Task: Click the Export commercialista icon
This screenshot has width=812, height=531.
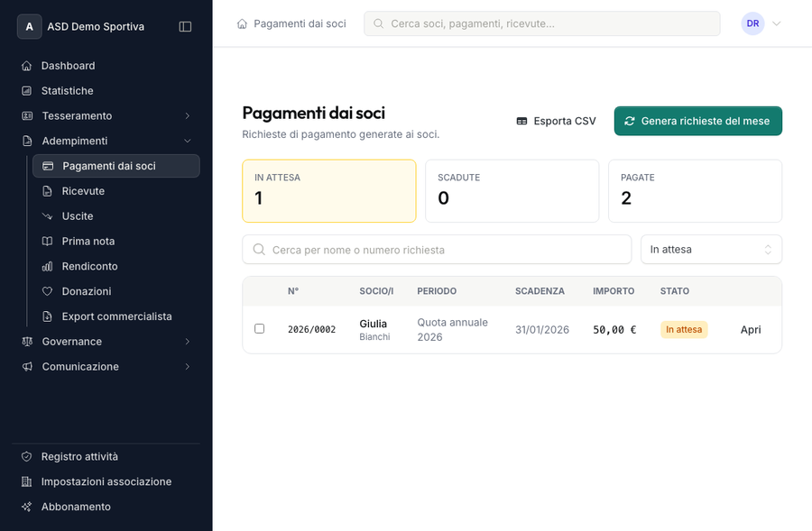Action: [45, 316]
